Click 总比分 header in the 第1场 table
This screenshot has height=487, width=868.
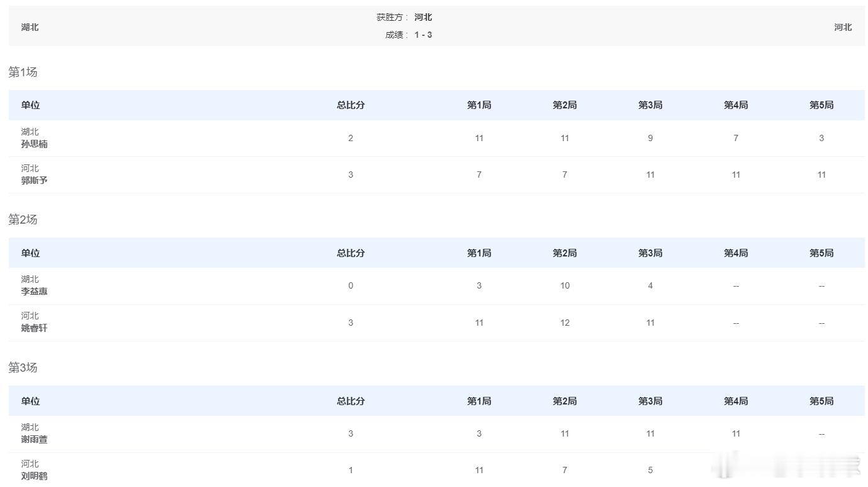pos(351,105)
